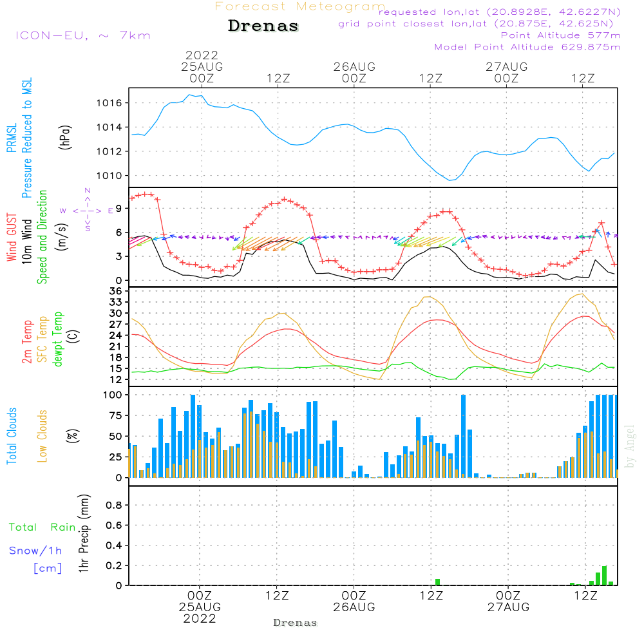The width and height of the screenshot is (644, 644).
Task: Click the '26AUG 00Z' top axis label
Action: (x=354, y=72)
